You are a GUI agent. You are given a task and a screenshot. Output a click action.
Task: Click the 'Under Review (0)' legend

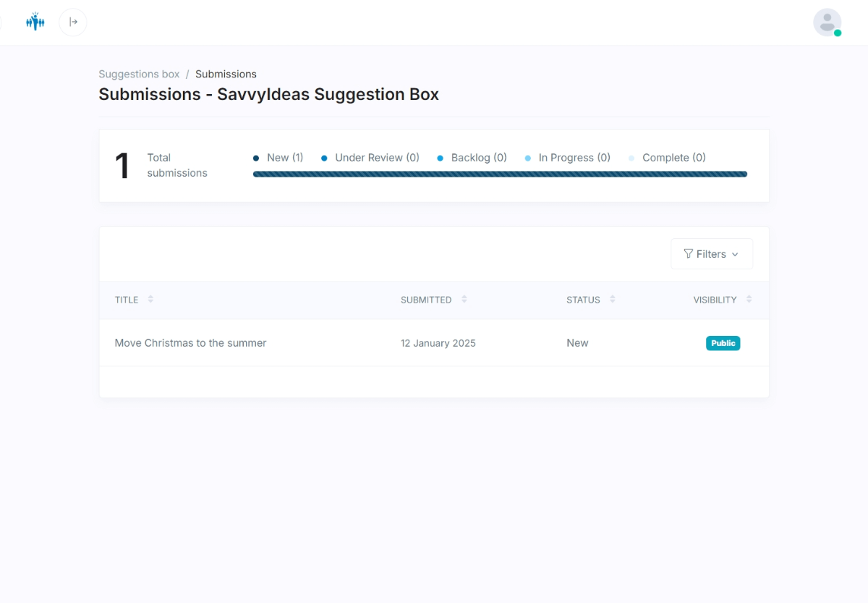[x=370, y=158]
